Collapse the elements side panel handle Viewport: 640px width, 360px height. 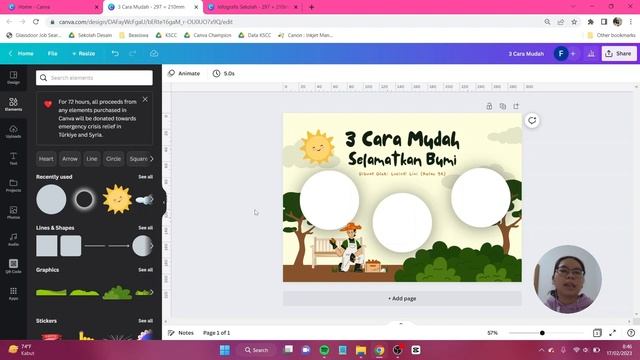[x=164, y=202]
